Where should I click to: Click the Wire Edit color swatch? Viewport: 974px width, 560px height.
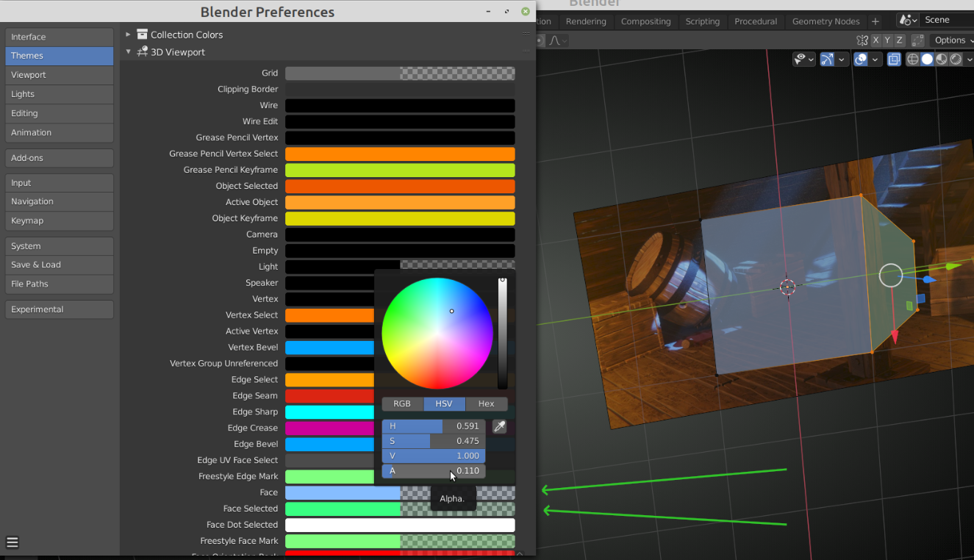click(x=400, y=122)
